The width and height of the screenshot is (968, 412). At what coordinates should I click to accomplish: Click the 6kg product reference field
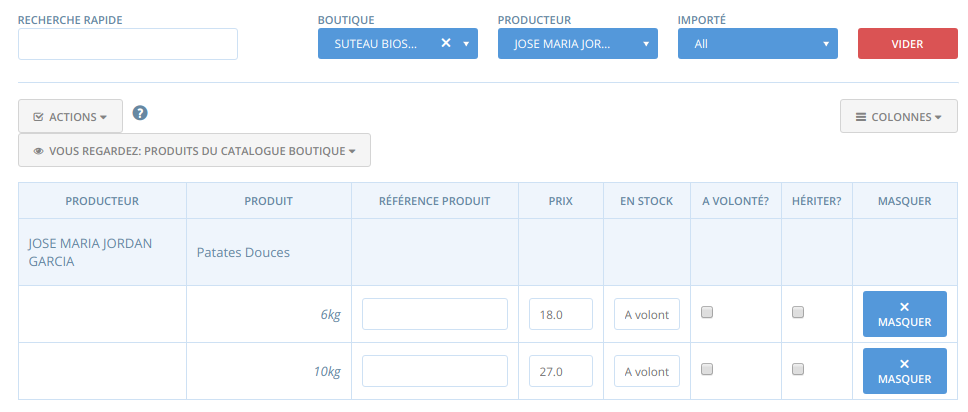coord(435,314)
